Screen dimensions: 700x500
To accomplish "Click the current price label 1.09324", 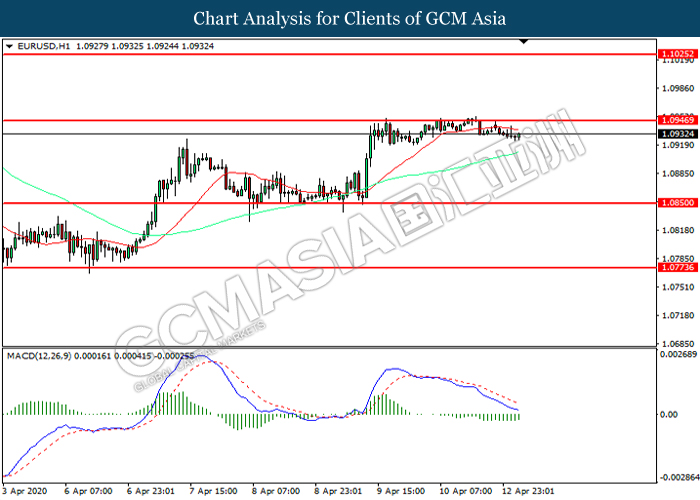I will pos(678,134).
